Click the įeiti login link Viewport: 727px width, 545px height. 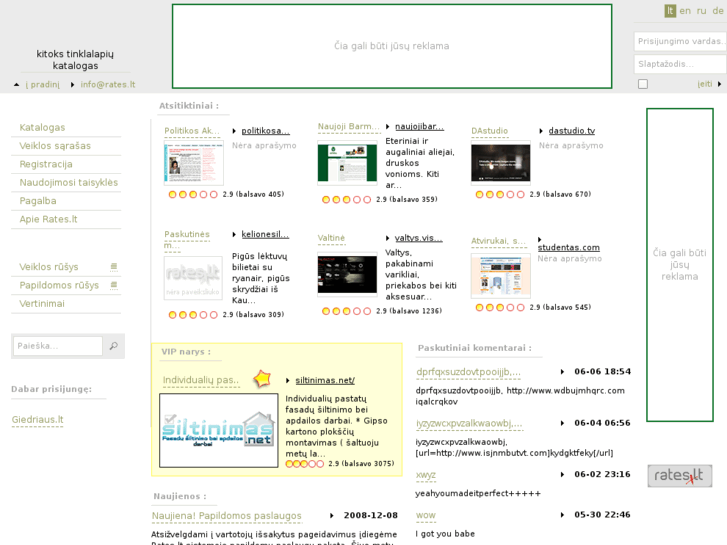point(705,84)
